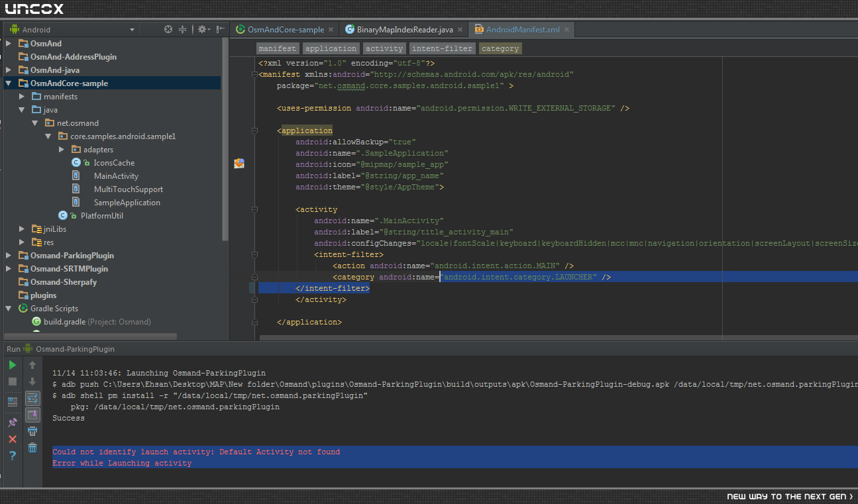Close the OsmAndCore-sample tab

[x=331, y=30]
